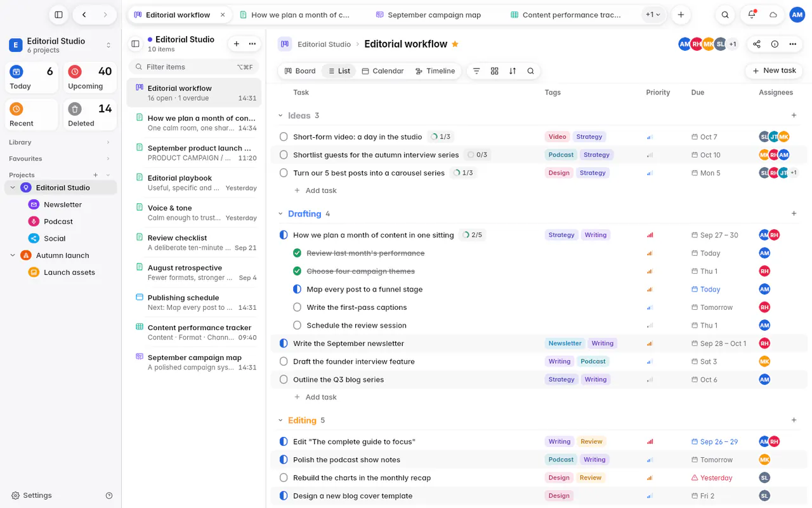Open the Today smart list card

[32, 78]
